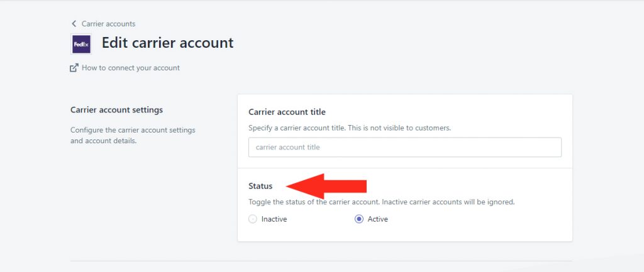Viewport: 644px width, 272px height.
Task: Click the Carrier account title label
Action: click(x=287, y=112)
